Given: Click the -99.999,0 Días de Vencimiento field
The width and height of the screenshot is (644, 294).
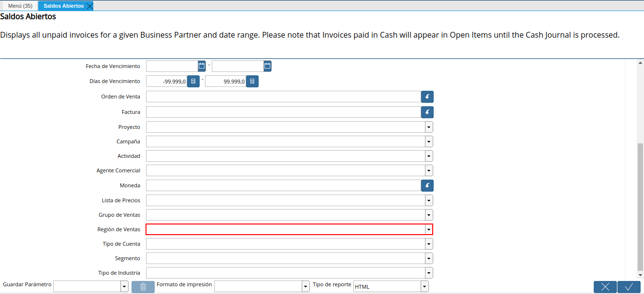Looking at the screenshot, I should pos(166,82).
